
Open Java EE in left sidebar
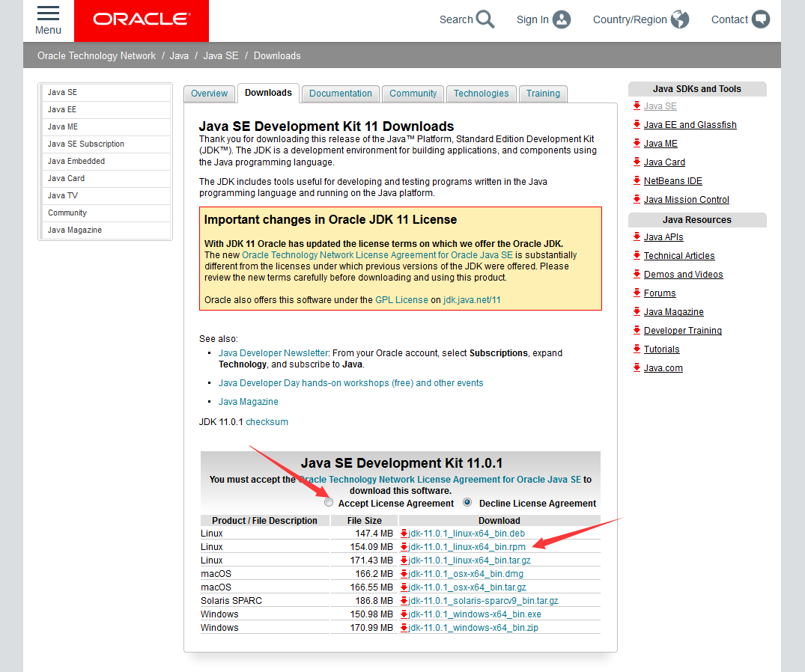click(x=106, y=110)
